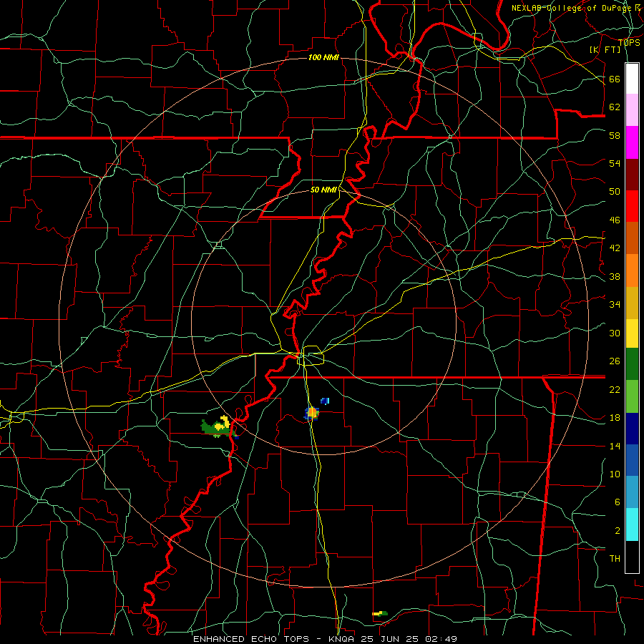The height and width of the screenshot is (644, 644).
Task: Click the green and yellow echo cluster west of river
Action: point(220,427)
